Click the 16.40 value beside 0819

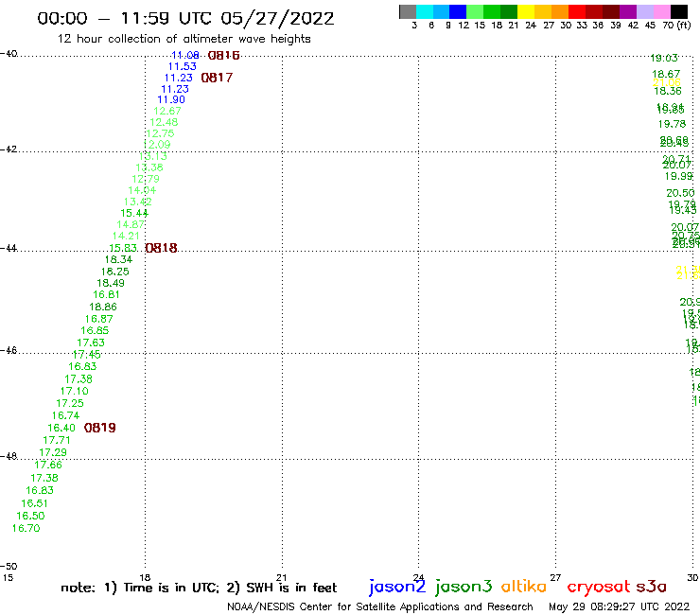(61, 428)
